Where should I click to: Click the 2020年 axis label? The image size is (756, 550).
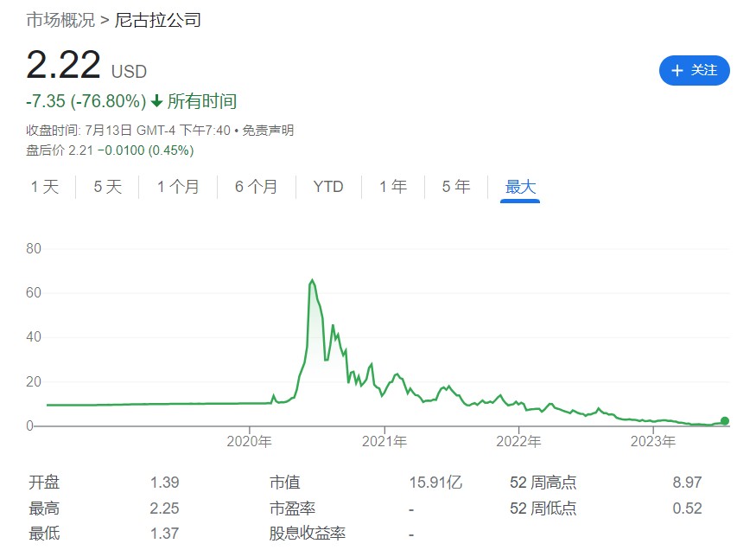tap(250, 441)
